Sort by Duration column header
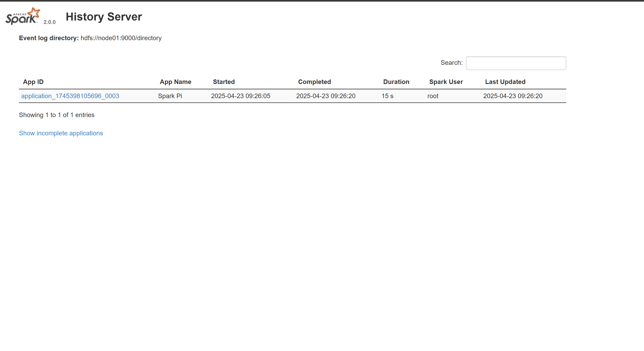The width and height of the screenshot is (644, 351). pos(396,82)
